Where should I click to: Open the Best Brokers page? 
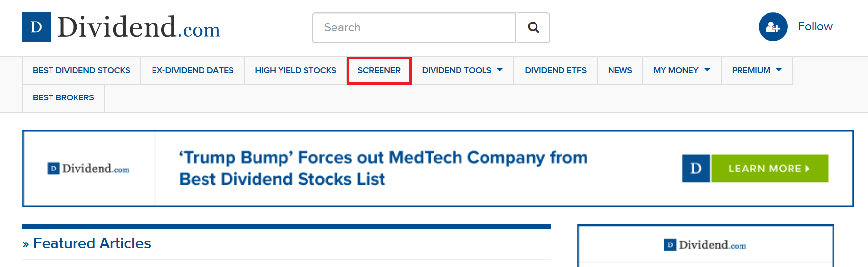pos(63,98)
